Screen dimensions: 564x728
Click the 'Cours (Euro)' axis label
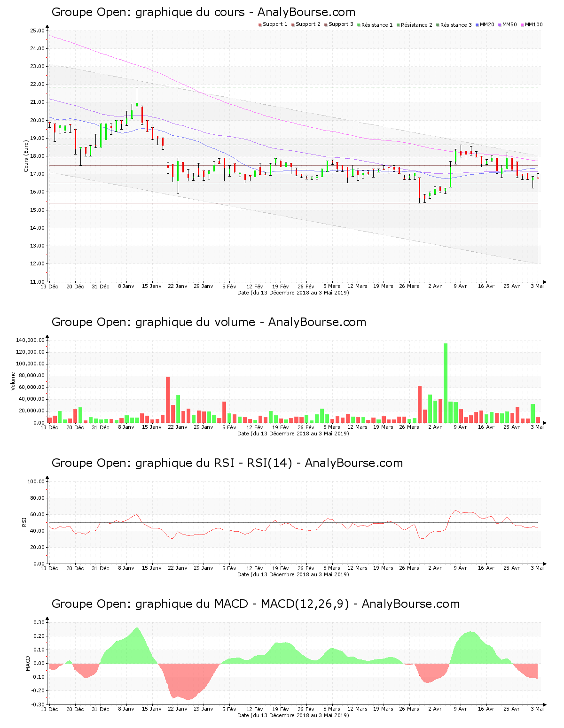[26, 156]
